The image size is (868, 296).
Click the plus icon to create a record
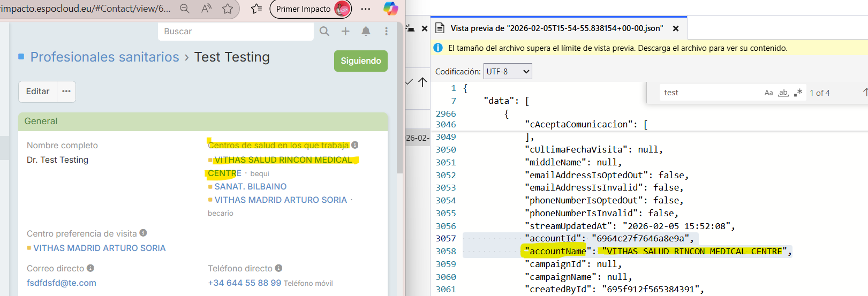(345, 32)
